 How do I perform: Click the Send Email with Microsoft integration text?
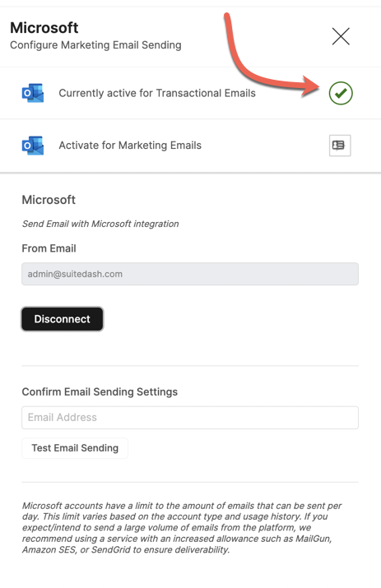pos(100,224)
